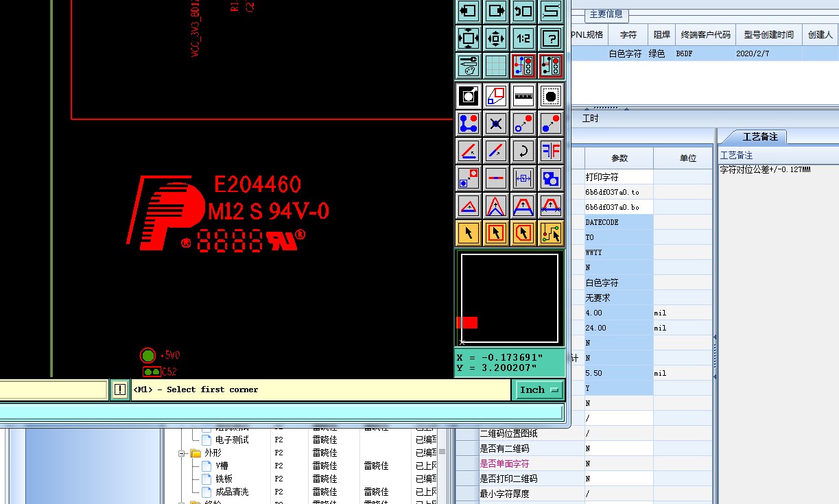Screen dimensions: 839x504
Task: Click the question mark help icon
Action: point(551,38)
